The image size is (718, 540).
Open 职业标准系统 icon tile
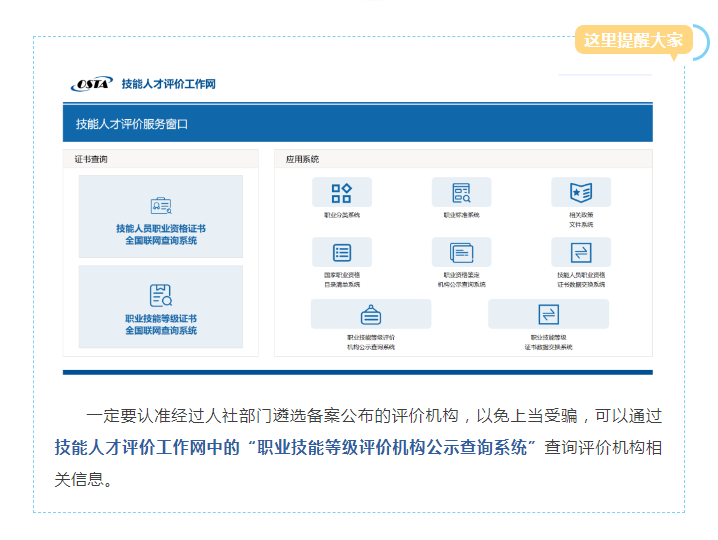click(x=461, y=193)
